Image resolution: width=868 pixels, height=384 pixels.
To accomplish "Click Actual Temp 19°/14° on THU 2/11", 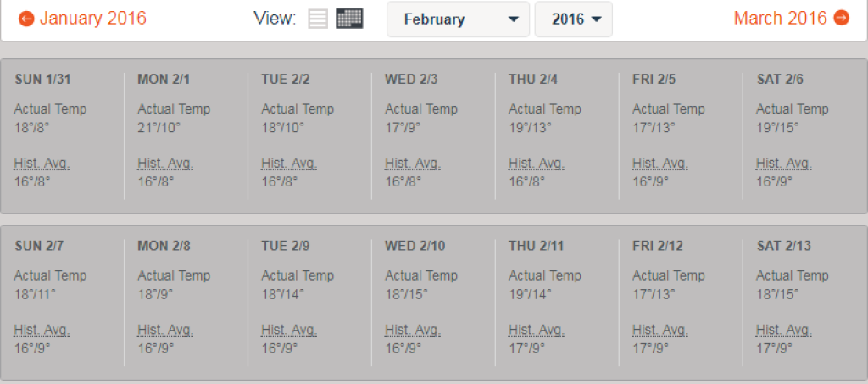I will pos(531,295).
